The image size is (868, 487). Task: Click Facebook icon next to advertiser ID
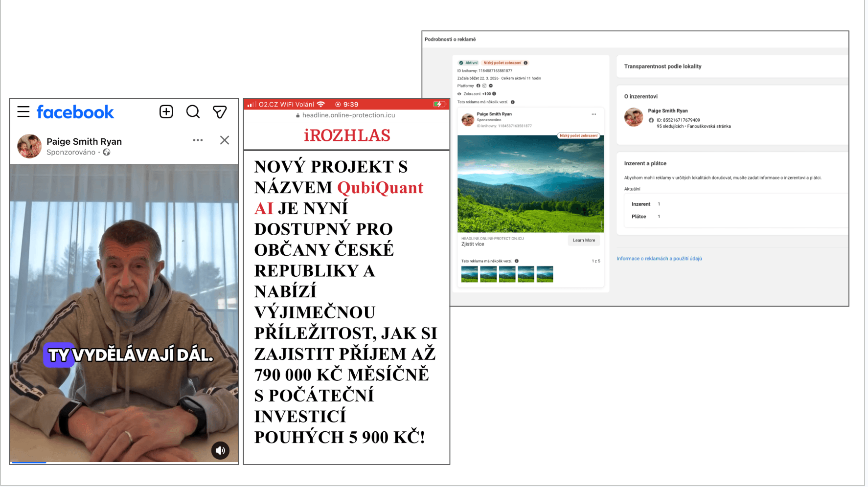651,120
